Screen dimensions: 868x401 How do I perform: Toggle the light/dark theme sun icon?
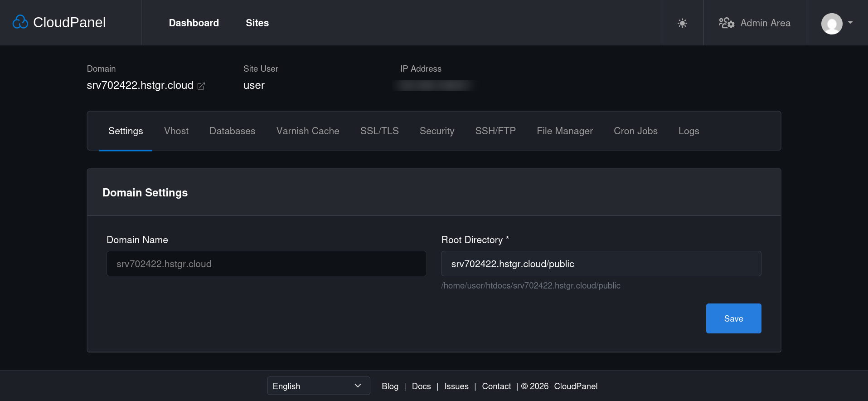tap(682, 23)
